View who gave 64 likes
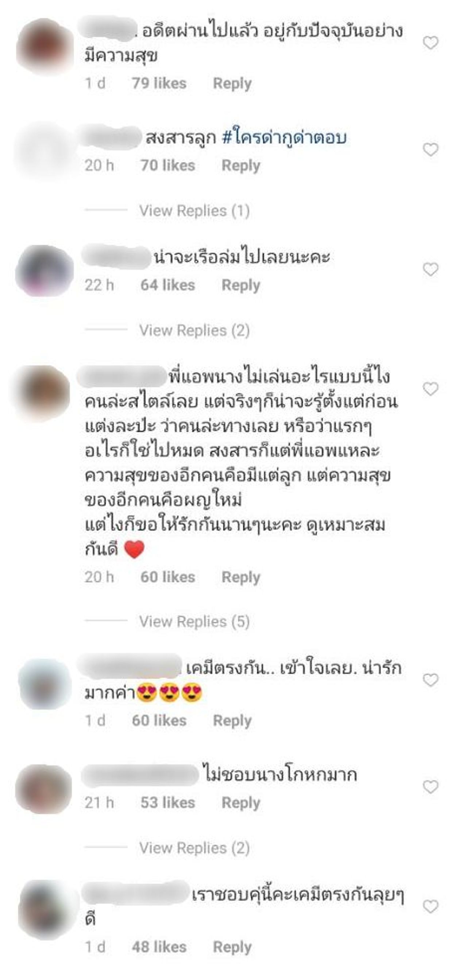 click(x=168, y=285)
